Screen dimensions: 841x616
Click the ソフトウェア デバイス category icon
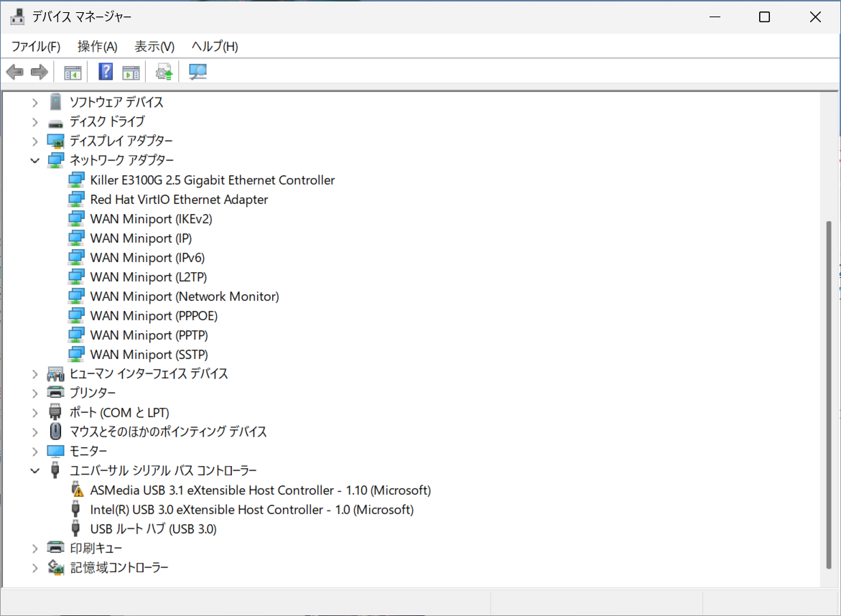tap(55, 101)
